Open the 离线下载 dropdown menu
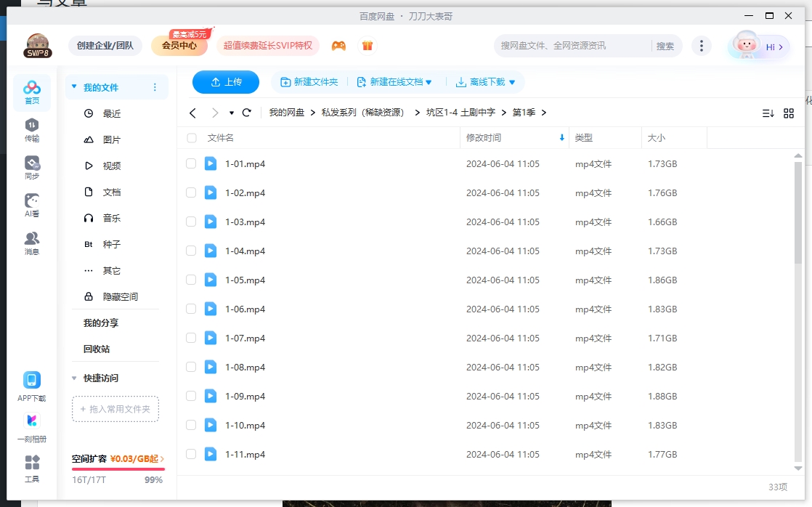The width and height of the screenshot is (812, 507). coord(486,82)
